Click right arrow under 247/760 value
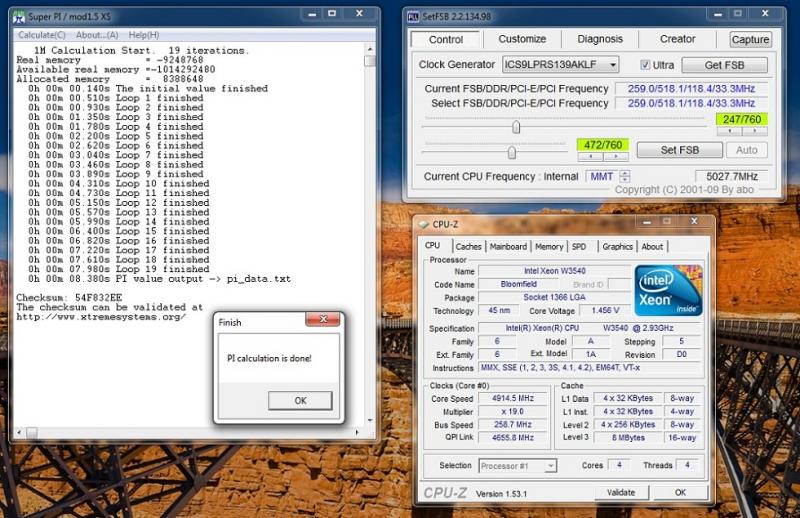This screenshot has width=800, height=518. coord(755,131)
